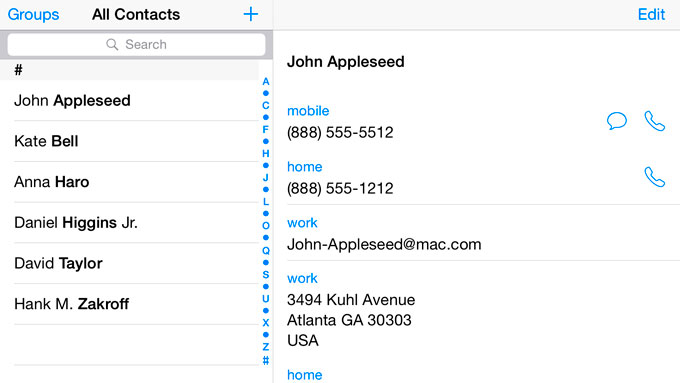Focus the Search contacts field

(136, 44)
